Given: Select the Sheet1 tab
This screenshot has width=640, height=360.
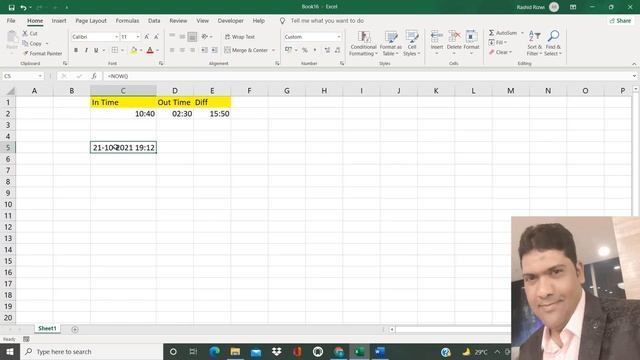Looking at the screenshot, I should 47,329.
